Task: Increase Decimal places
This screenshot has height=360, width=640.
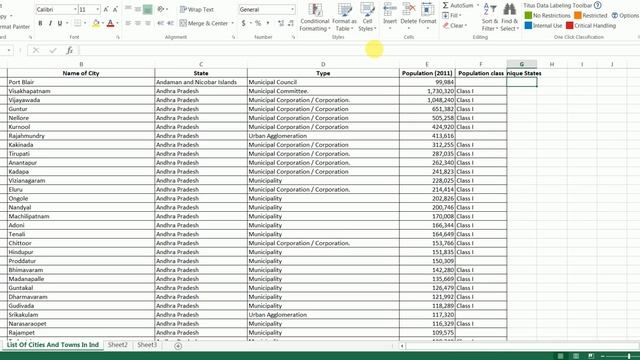Action: (281, 23)
